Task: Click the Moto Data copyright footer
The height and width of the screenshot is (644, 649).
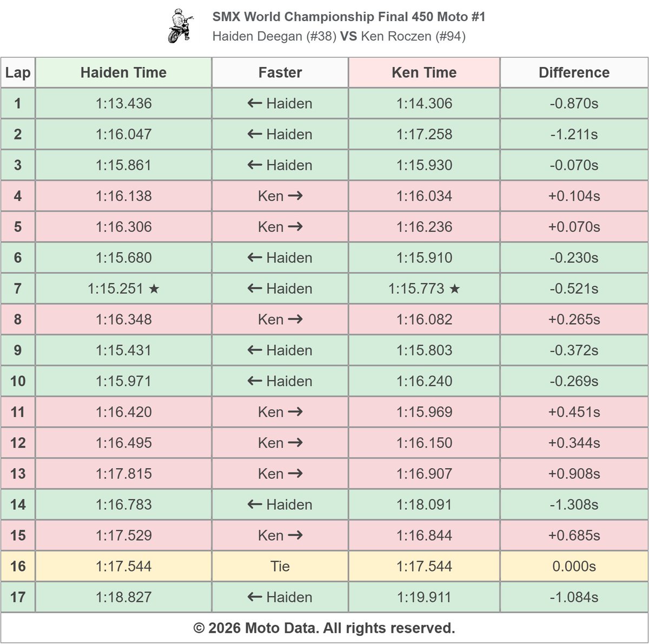Action: pos(325,628)
